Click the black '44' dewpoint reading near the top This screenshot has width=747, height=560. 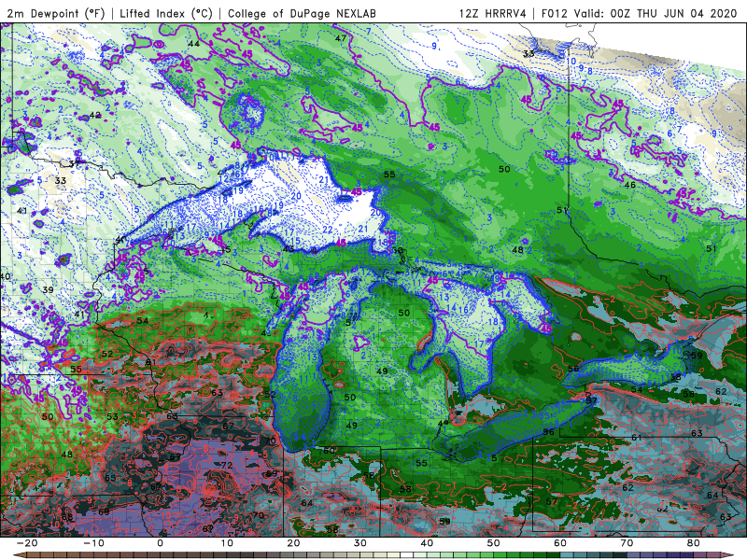click(193, 44)
